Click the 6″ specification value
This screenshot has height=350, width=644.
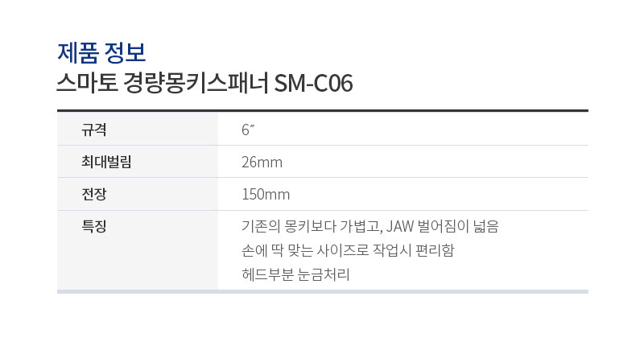click(x=248, y=130)
